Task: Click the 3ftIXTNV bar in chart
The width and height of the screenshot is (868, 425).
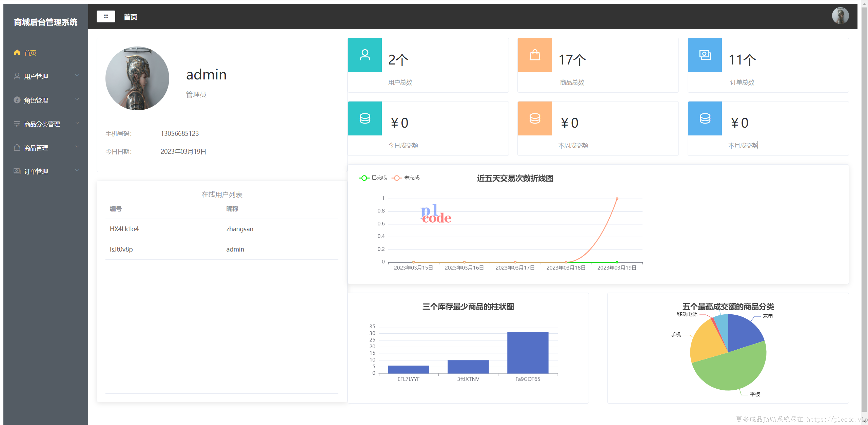Action: point(468,367)
